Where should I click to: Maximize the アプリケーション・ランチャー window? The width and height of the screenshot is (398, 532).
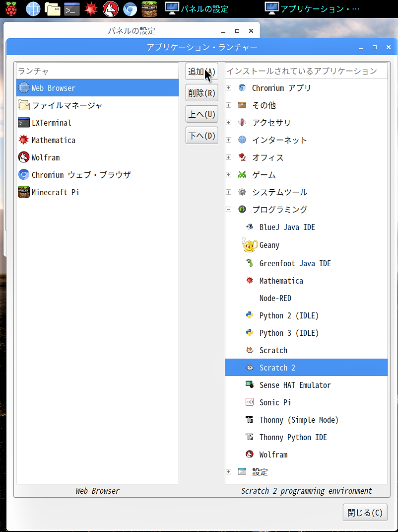tap(375, 48)
